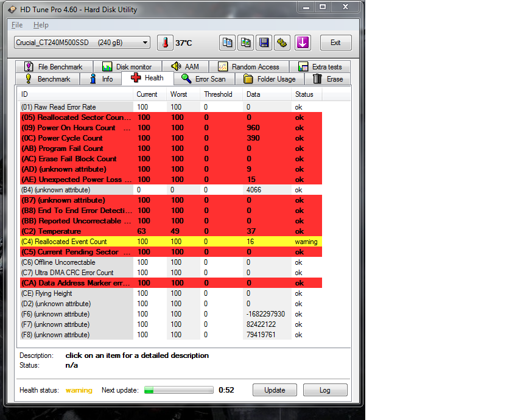Screen dimensions: 526x420
Task: Switch to the Info tab
Action: click(100, 79)
